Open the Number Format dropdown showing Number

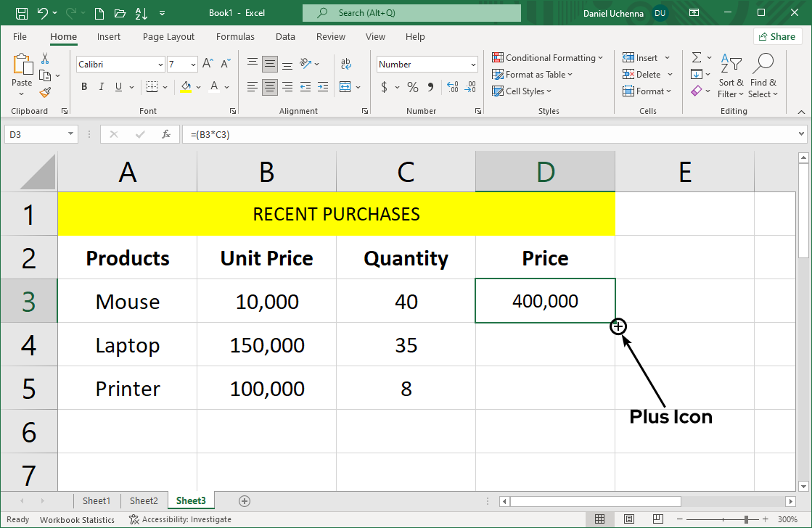pyautogui.click(x=427, y=64)
